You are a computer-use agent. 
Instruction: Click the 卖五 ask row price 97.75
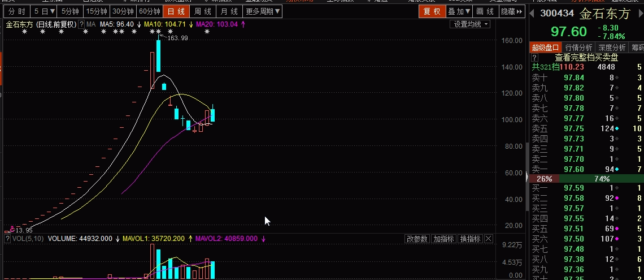pyautogui.click(x=574, y=129)
